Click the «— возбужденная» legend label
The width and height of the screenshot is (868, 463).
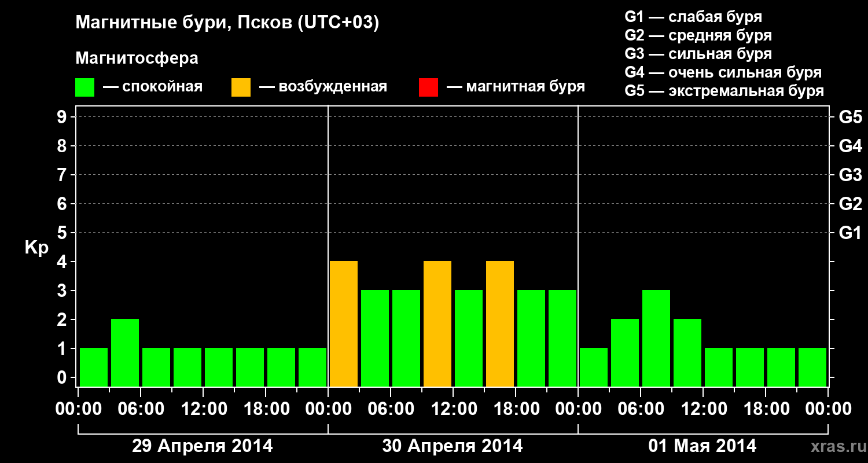(x=323, y=87)
